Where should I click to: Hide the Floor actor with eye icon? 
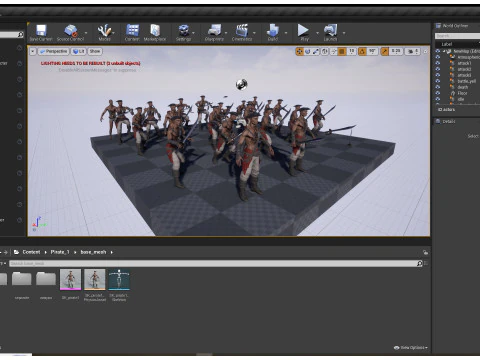tap(438, 93)
